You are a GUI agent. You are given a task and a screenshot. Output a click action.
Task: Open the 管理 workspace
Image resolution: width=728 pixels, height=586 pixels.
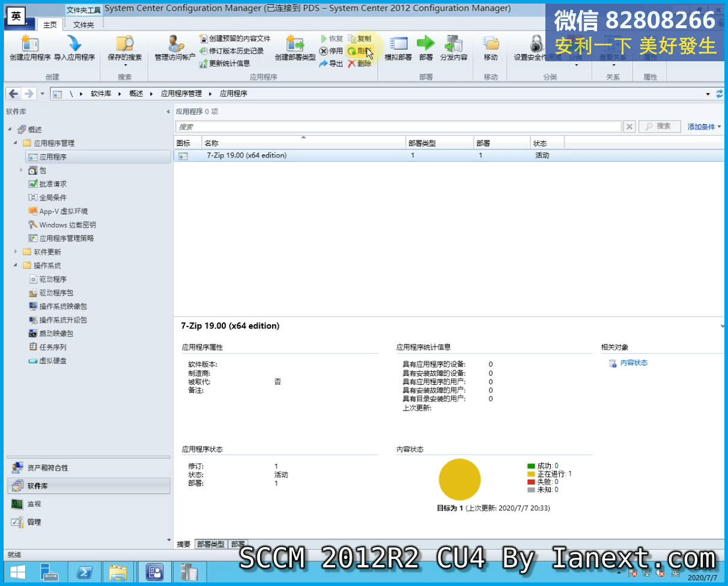[x=89, y=522]
